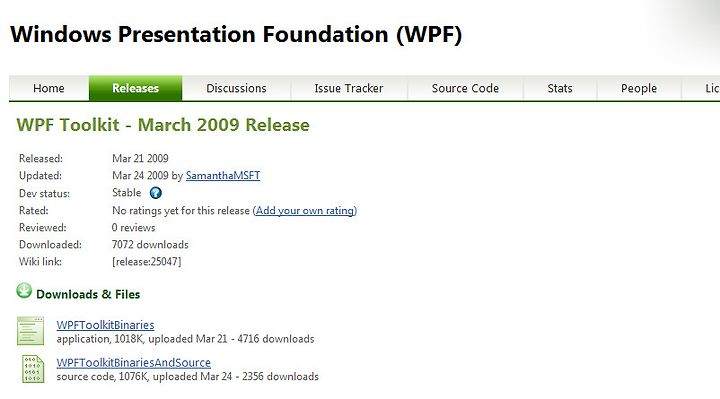The width and height of the screenshot is (720, 399).
Task: Click the WPFToolkitBinaries application file icon
Action: [x=30, y=331]
